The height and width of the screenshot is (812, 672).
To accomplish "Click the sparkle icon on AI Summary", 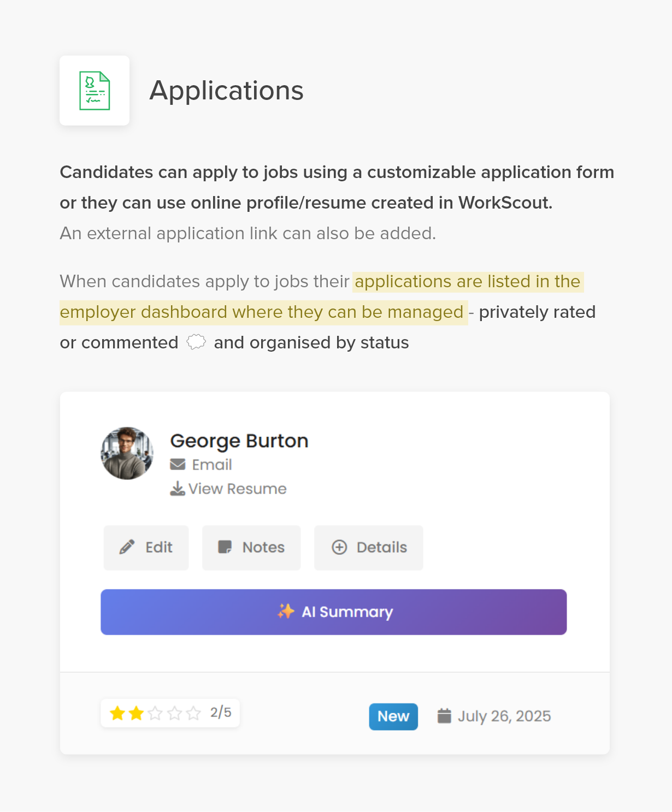I will click(285, 611).
